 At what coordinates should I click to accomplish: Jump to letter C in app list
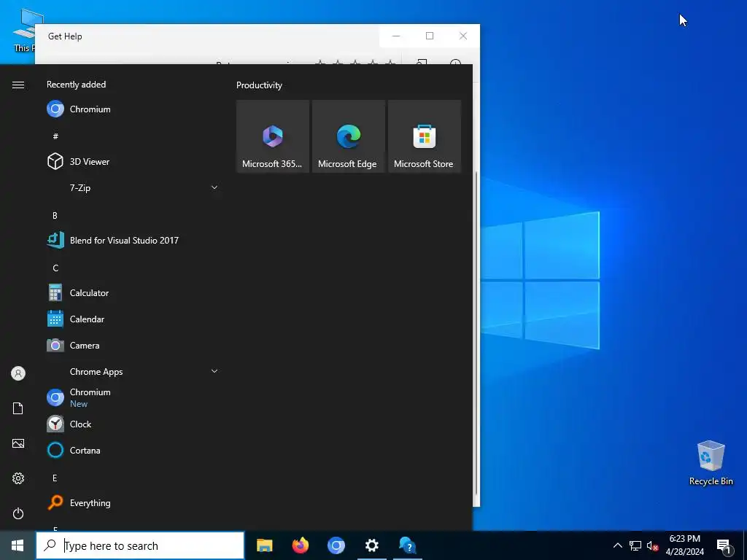[x=55, y=268]
